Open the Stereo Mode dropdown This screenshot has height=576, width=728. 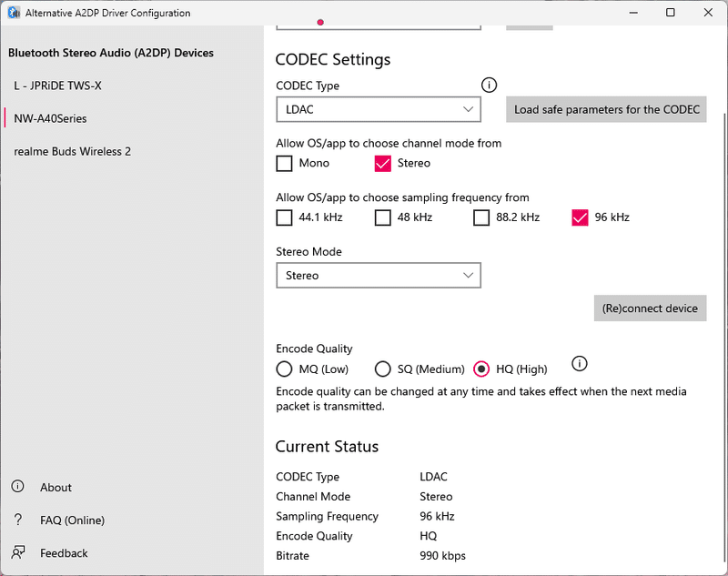coord(379,275)
